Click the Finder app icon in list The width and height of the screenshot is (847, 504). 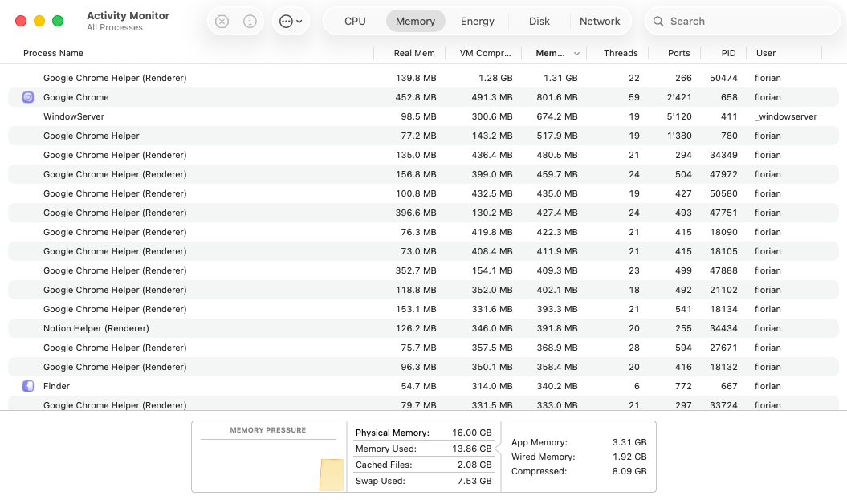[x=28, y=386]
